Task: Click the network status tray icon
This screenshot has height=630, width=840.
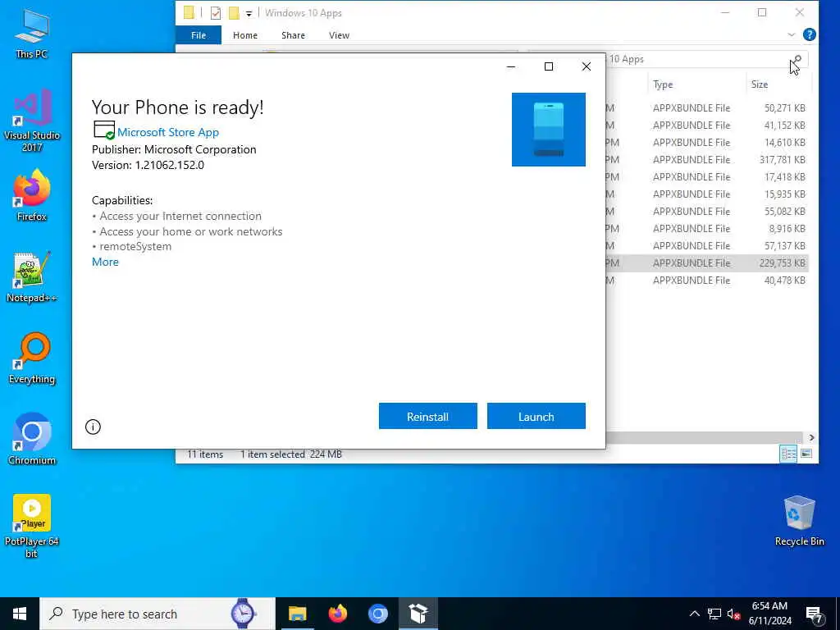Action: pyautogui.click(x=714, y=614)
